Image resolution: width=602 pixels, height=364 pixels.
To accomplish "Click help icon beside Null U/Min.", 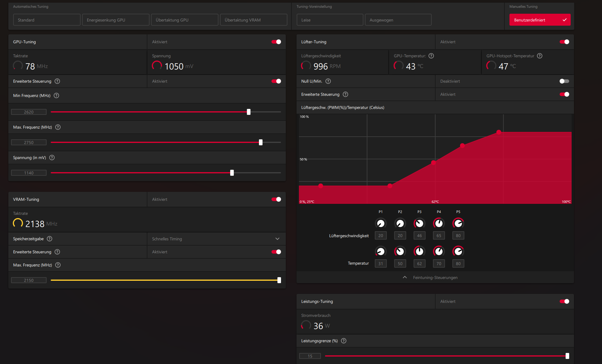I will coord(328,81).
